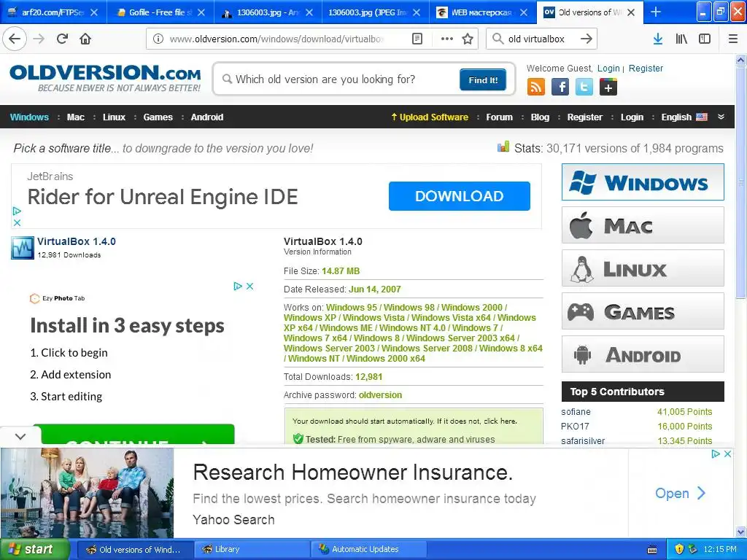747x560 pixels.
Task: Reload the current page
Action: tap(63, 39)
